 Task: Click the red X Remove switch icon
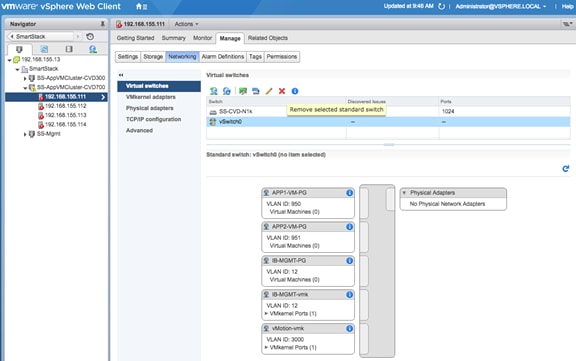coord(282,91)
